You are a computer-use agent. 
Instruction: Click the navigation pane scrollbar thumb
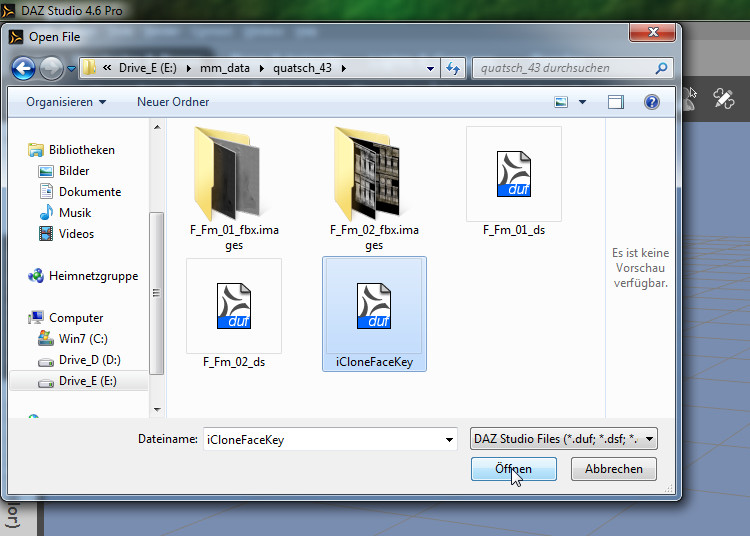pyautogui.click(x=156, y=293)
